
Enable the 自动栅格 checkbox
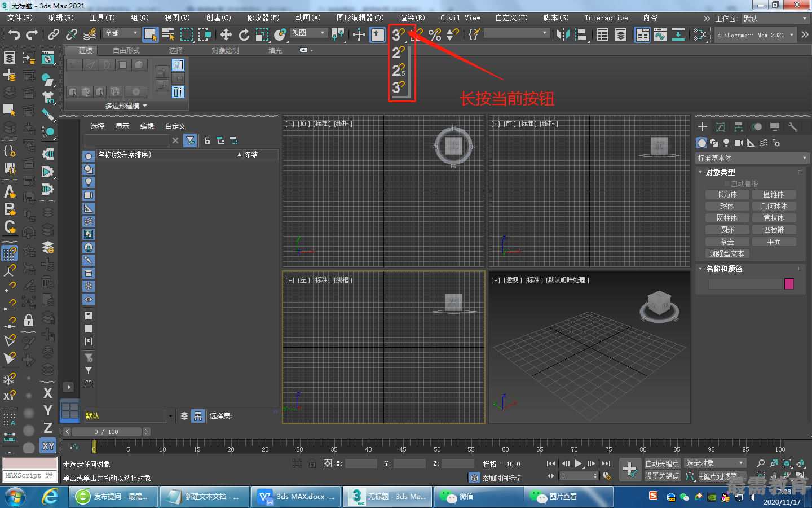[x=727, y=183]
